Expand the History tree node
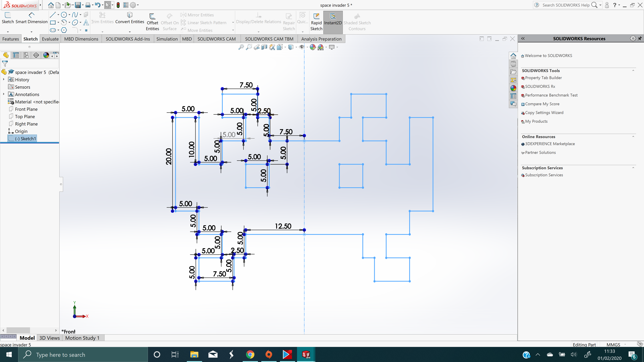 pos(4,79)
